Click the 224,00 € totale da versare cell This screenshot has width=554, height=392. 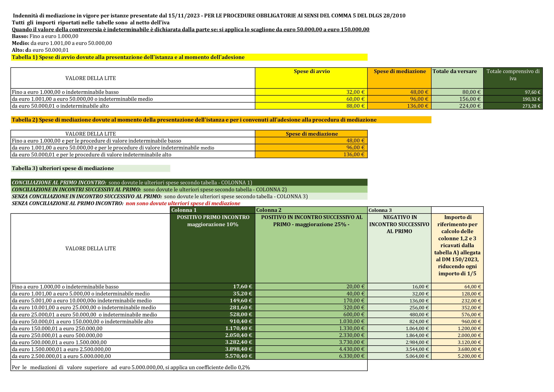457,106
